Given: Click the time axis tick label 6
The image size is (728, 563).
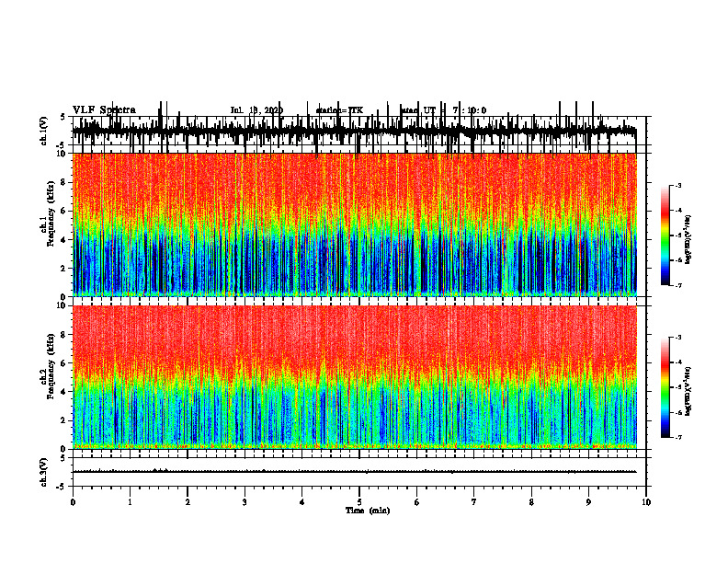Looking at the screenshot, I should (417, 502).
